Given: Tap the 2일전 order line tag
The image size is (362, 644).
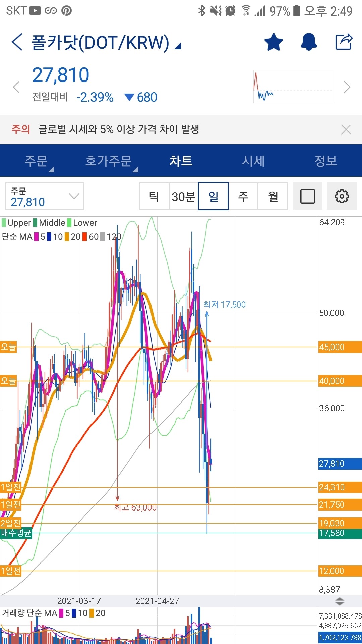Looking at the screenshot, I should click(11, 523).
